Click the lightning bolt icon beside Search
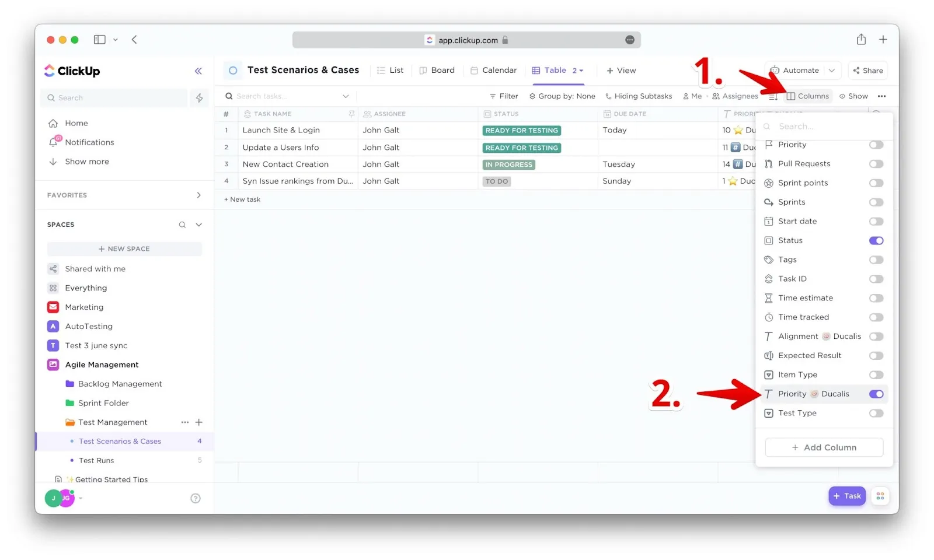Screen dimensions: 934x560 coord(199,98)
